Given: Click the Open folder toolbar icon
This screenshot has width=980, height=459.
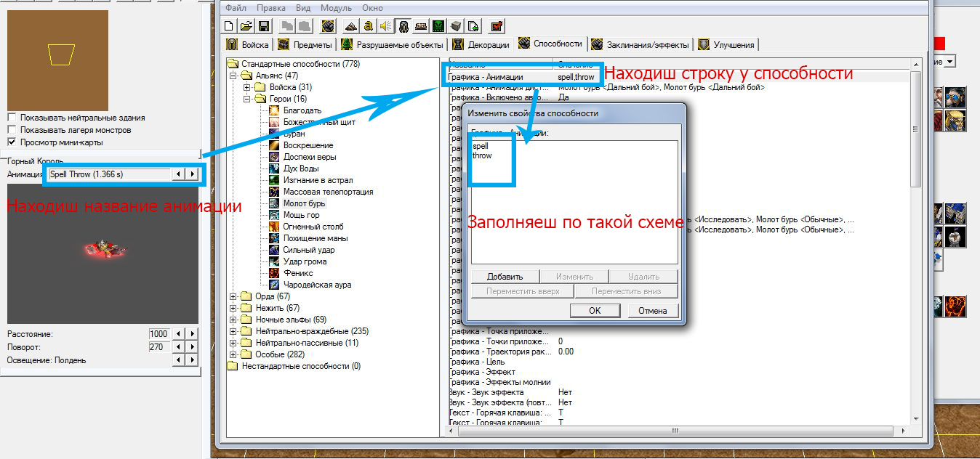Looking at the screenshot, I should coord(246,26).
